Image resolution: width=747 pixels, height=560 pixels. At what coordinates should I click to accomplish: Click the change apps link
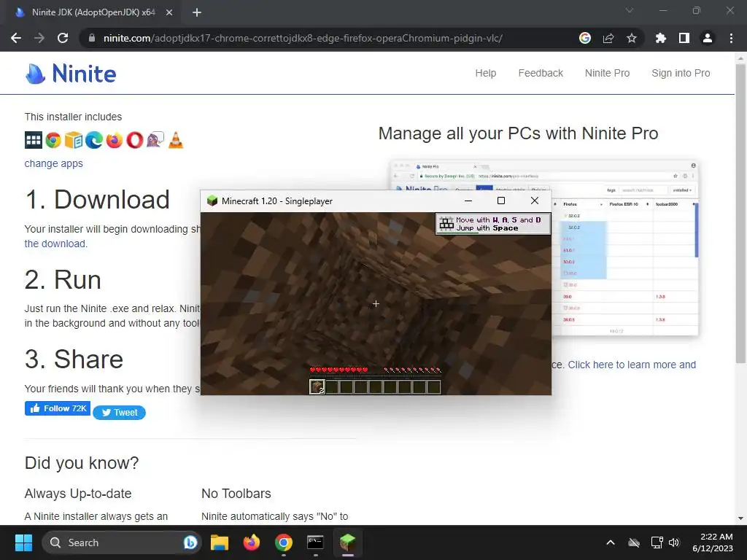click(54, 163)
